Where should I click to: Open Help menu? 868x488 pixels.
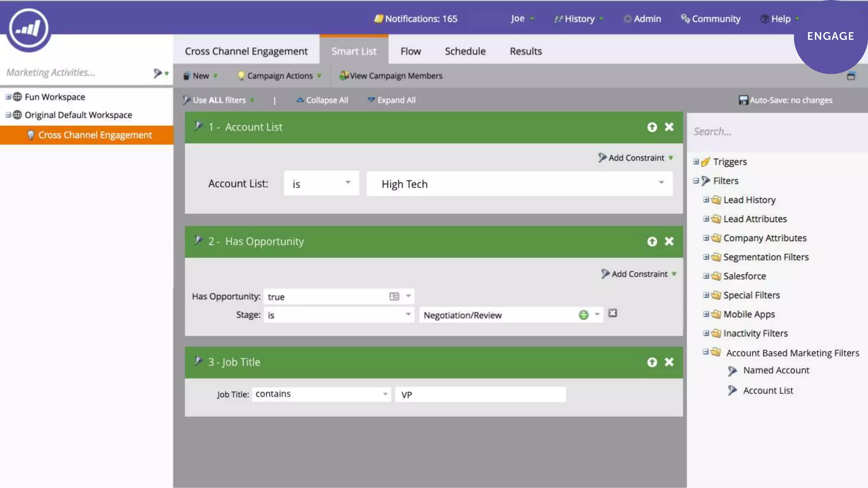click(x=780, y=19)
